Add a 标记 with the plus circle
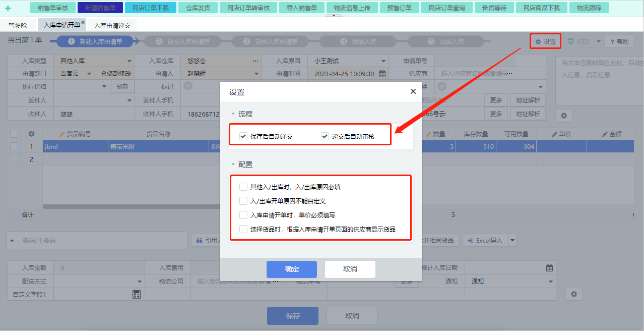This screenshot has height=331, width=644. [188, 86]
